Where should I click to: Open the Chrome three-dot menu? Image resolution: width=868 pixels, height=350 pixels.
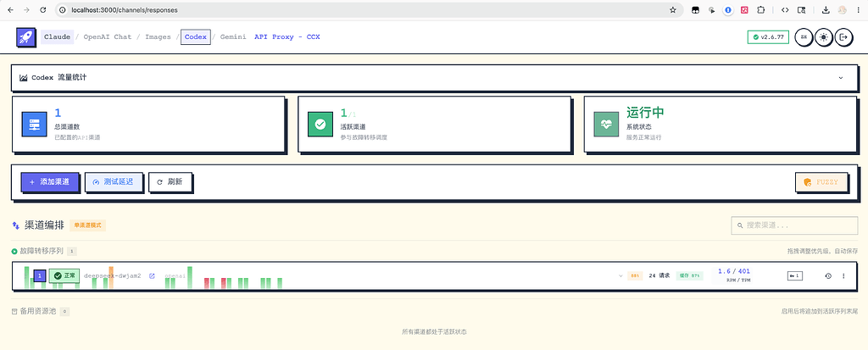tap(859, 10)
